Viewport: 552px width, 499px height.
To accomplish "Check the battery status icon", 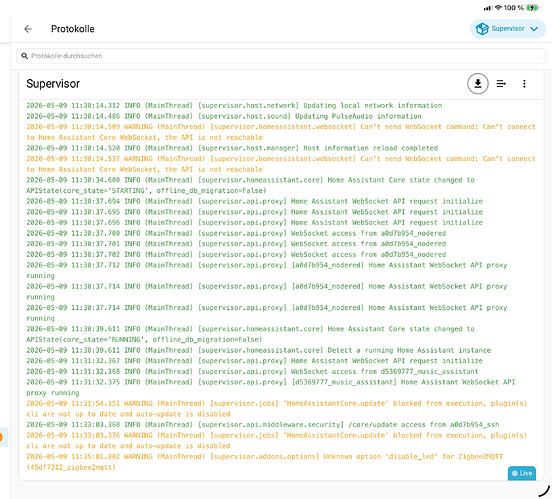I will pyautogui.click(x=533, y=8).
